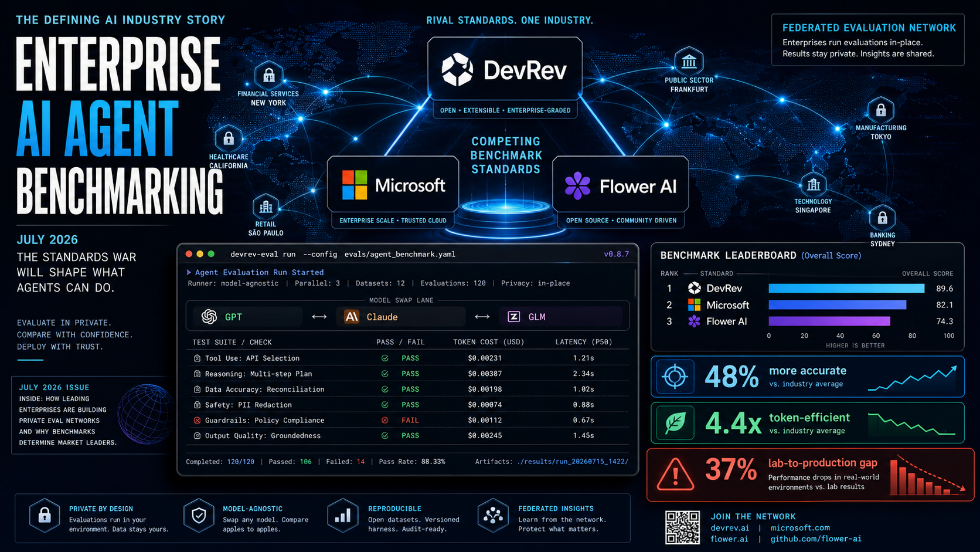This screenshot has width=980, height=552.
Task: Open the microsoft.com link
Action: 800,528
